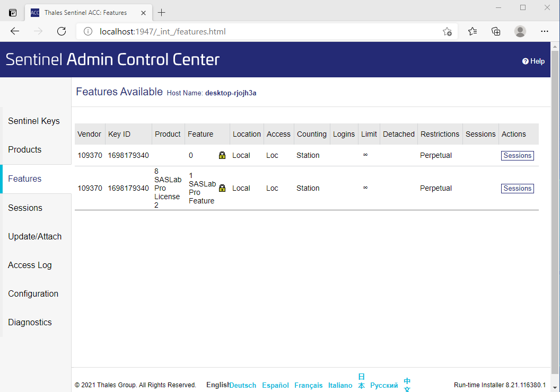Click the 8 SASLab Pro License 2 product cell
Image resolution: width=560 pixels, height=392 pixels.
point(168,188)
